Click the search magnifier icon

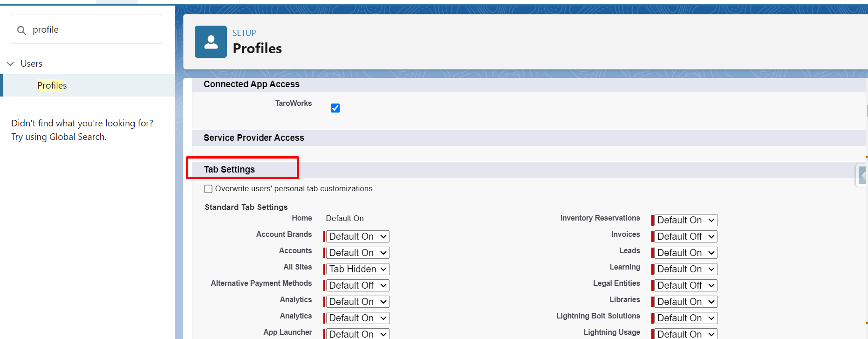coord(21,30)
